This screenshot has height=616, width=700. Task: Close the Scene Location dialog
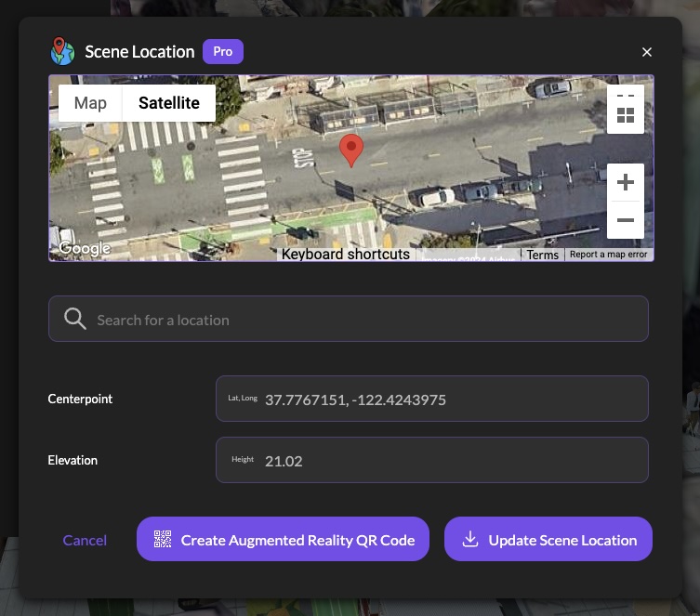click(647, 52)
